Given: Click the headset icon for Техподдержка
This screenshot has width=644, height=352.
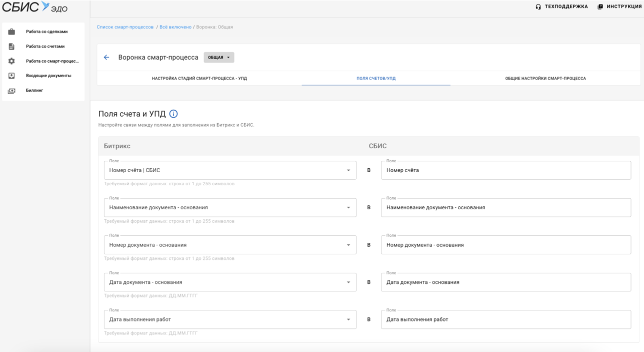Looking at the screenshot, I should pyautogui.click(x=538, y=7).
